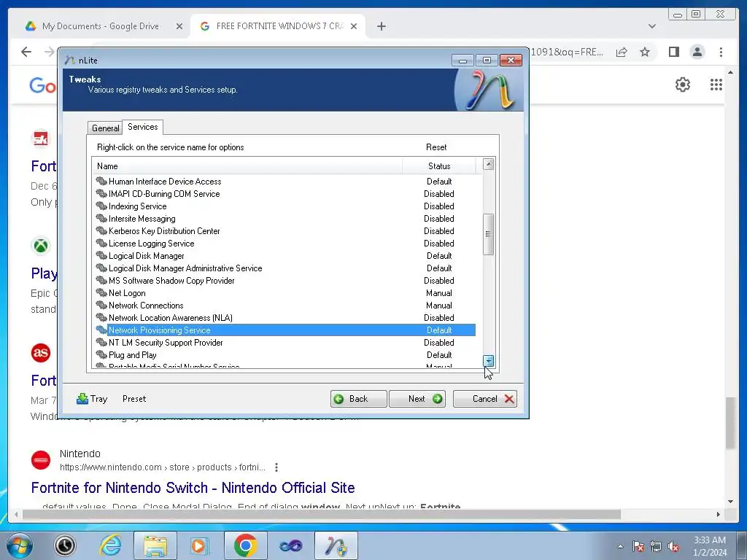Screen dimensions: 747x560
Task: Select the License Logging Service row
Action: click(285, 244)
